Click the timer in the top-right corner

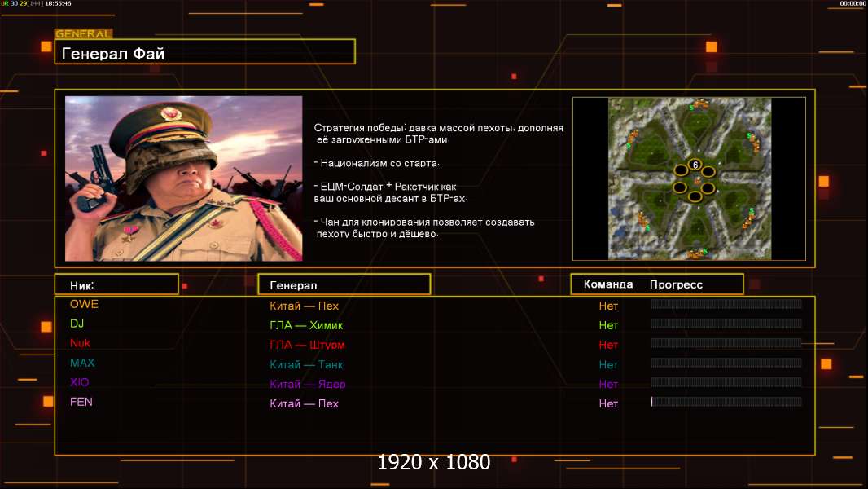point(853,4)
